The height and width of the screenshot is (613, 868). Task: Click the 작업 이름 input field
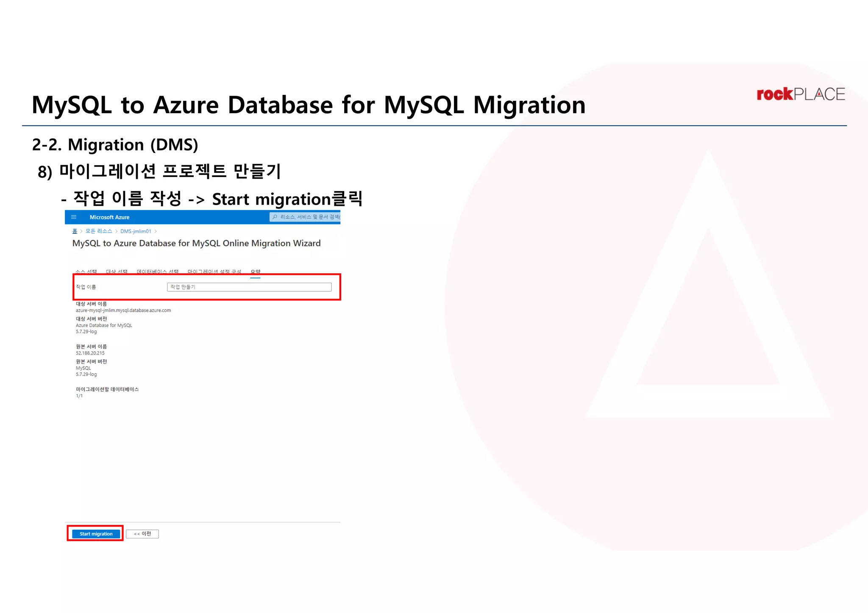(249, 287)
